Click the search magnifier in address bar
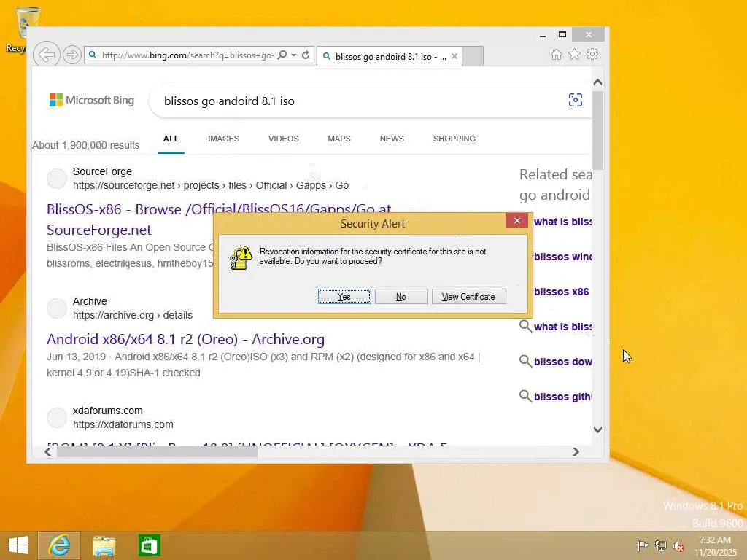The image size is (747, 560). 282,55
